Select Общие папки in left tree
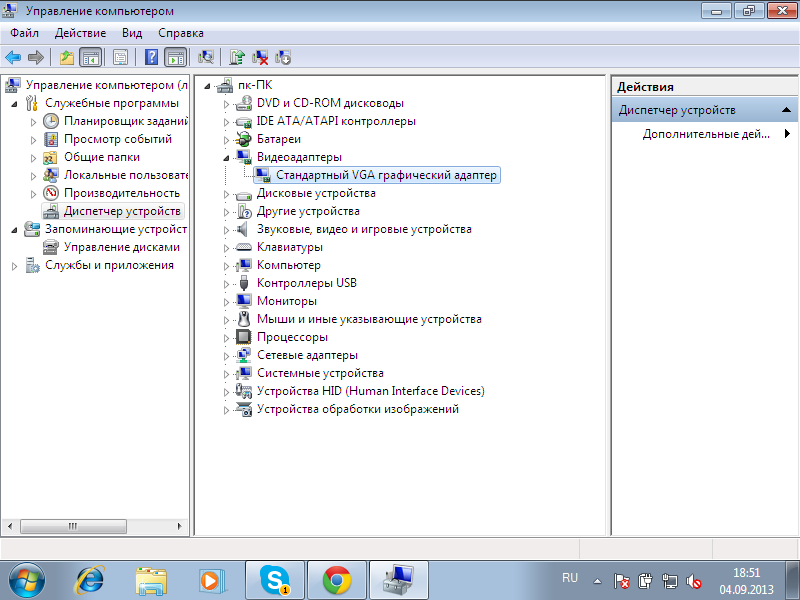 (102, 157)
